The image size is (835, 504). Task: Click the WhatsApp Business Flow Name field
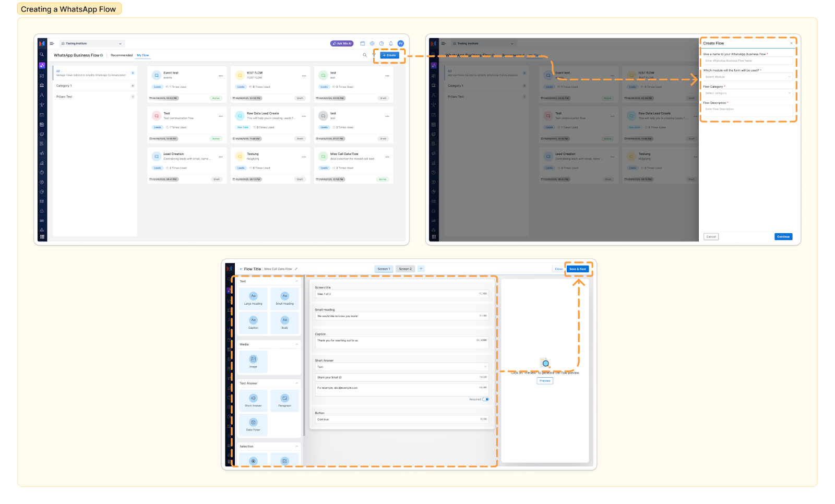click(747, 61)
